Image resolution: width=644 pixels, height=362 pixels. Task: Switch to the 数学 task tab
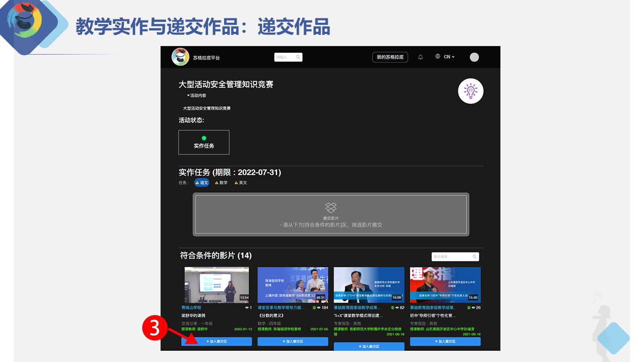click(x=221, y=183)
